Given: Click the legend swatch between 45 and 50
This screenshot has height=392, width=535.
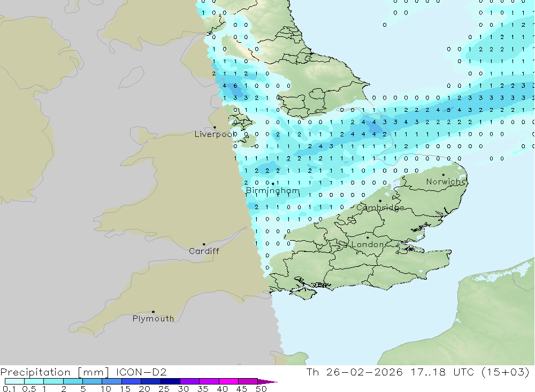Looking at the screenshot, I should click(248, 381).
